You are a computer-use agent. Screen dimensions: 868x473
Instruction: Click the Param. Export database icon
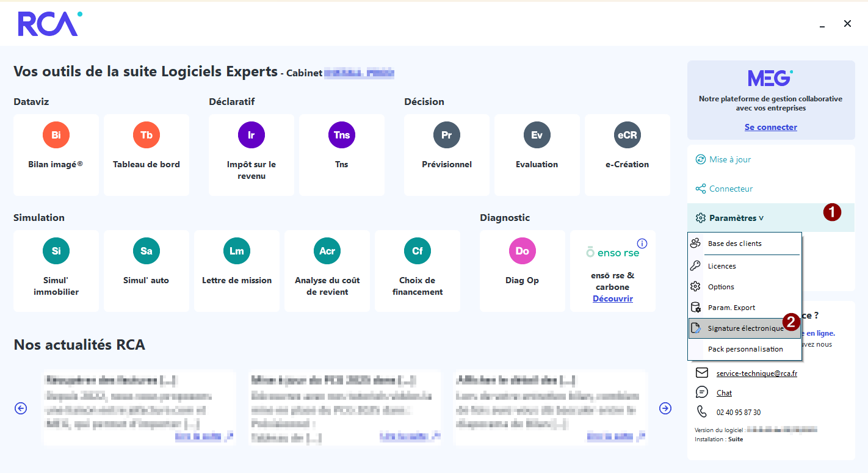pos(695,308)
